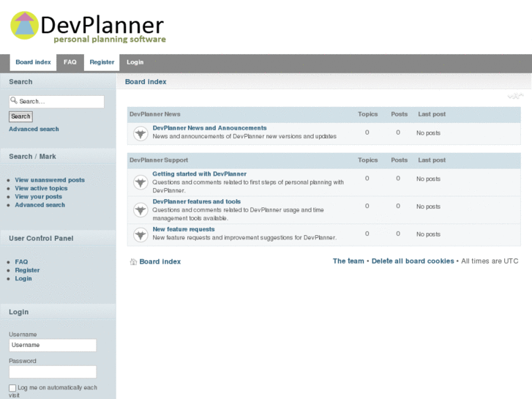Click forum icon beside DevPlanner News and Announcements
Viewport: 532px width, 399px height.
click(140, 133)
